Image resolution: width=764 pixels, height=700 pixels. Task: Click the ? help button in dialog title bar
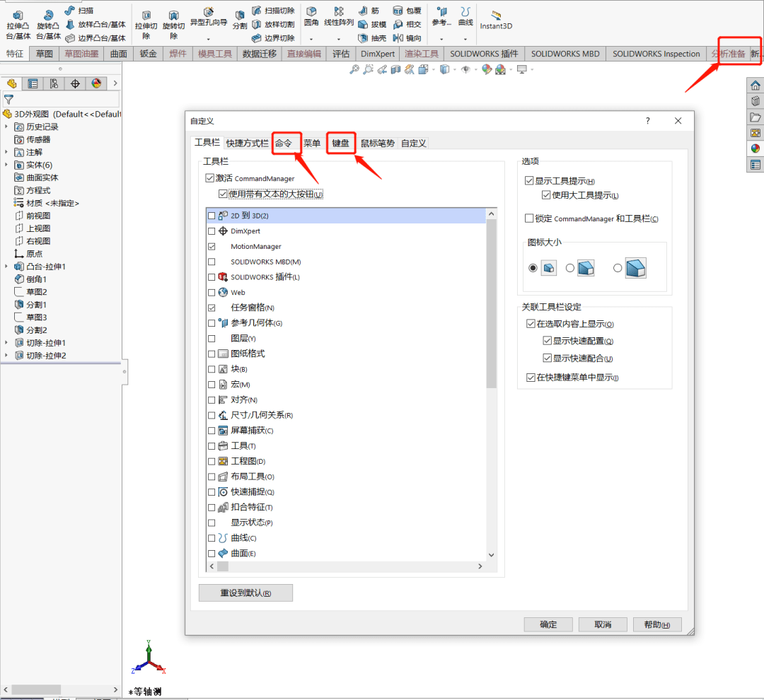[x=647, y=121]
